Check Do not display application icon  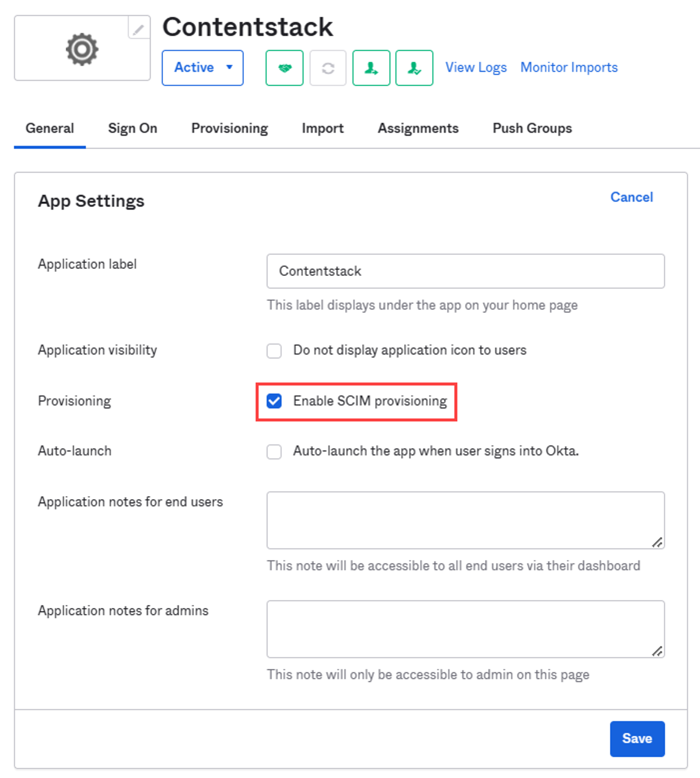click(274, 350)
